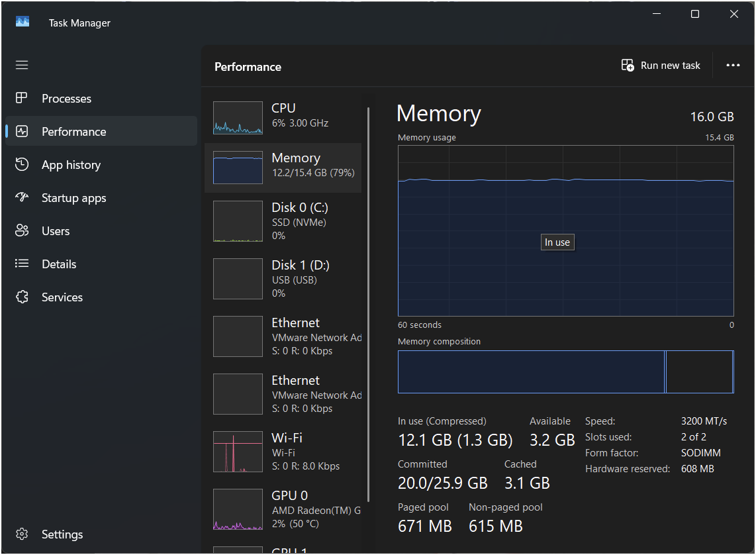Image resolution: width=756 pixels, height=555 pixels.
Task: Select the Disk 1 (D:) graph thumbnail
Action: [238, 279]
